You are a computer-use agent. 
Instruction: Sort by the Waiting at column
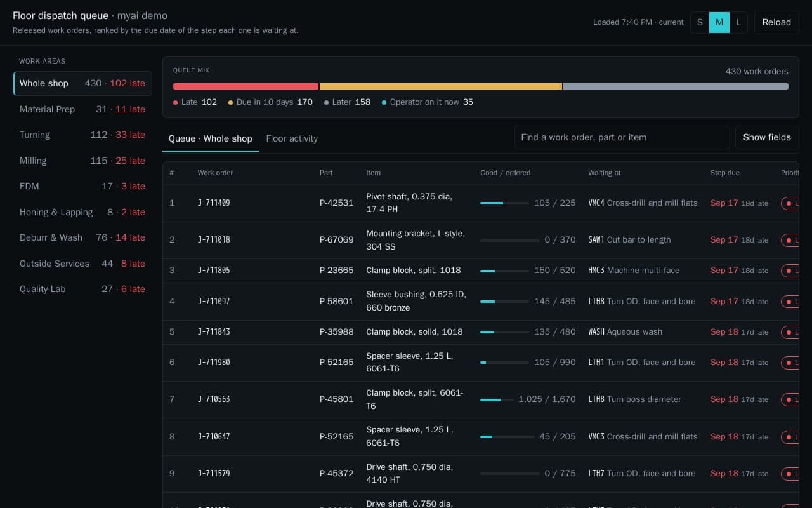tap(605, 173)
